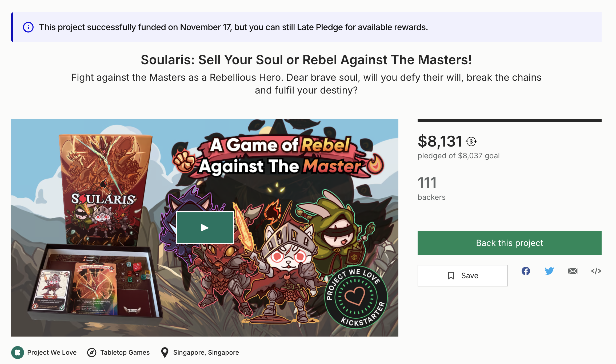Click the funding progress bar
The height and width of the screenshot is (364, 616).
(x=509, y=121)
